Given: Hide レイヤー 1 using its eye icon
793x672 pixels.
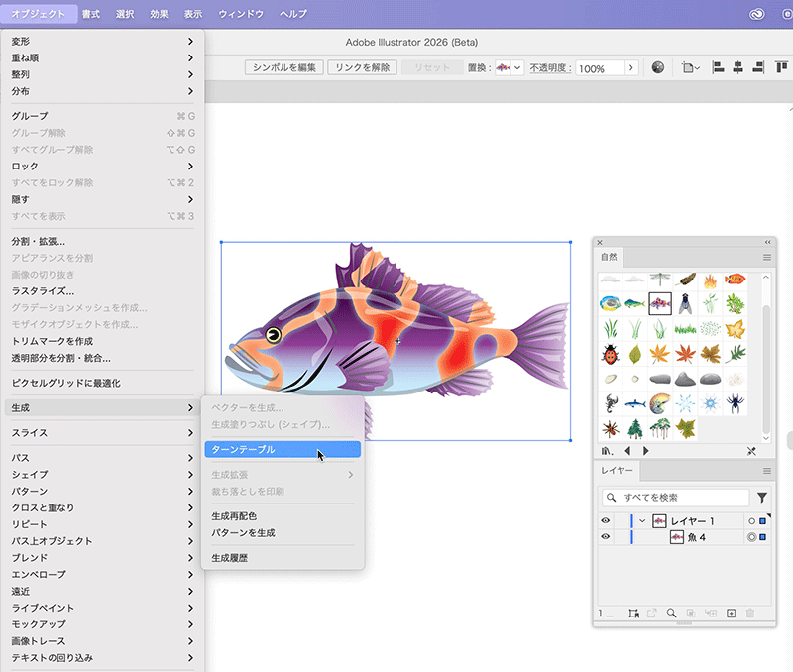Looking at the screenshot, I should pyautogui.click(x=605, y=521).
